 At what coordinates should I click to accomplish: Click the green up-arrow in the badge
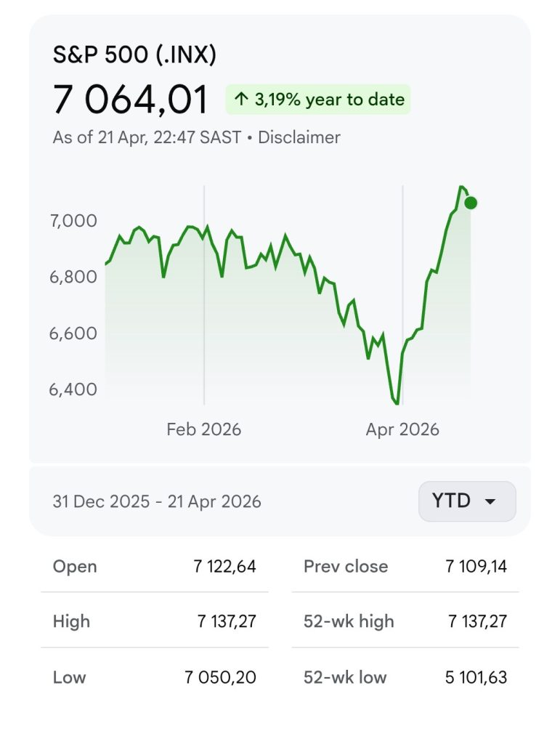coord(241,100)
